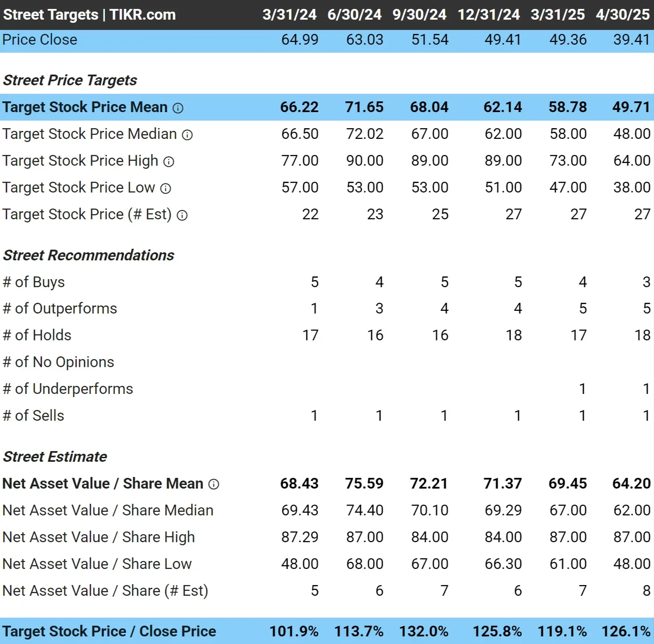Image resolution: width=654 pixels, height=644 pixels.
Task: Click NAV high value 87.29
Action: (300, 537)
